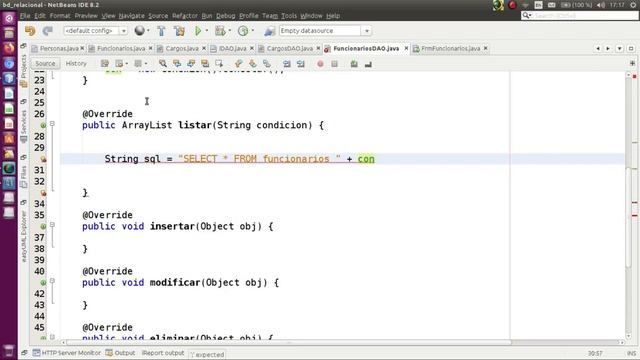Click the Comment editor toolbar icon
Image resolution: width=640 pixels, height=360 pixels.
[354, 64]
